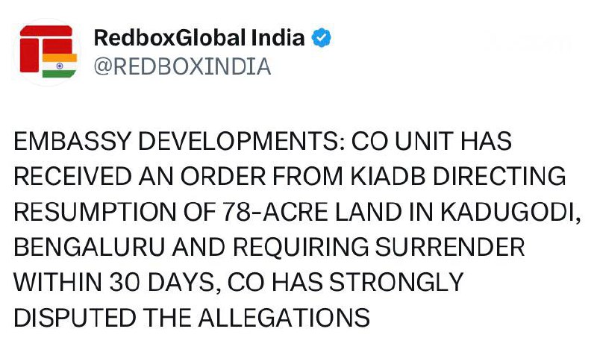Screen dimensions: 597x364
Task: Open the RedboxGlobal India display name
Action: coord(199,37)
